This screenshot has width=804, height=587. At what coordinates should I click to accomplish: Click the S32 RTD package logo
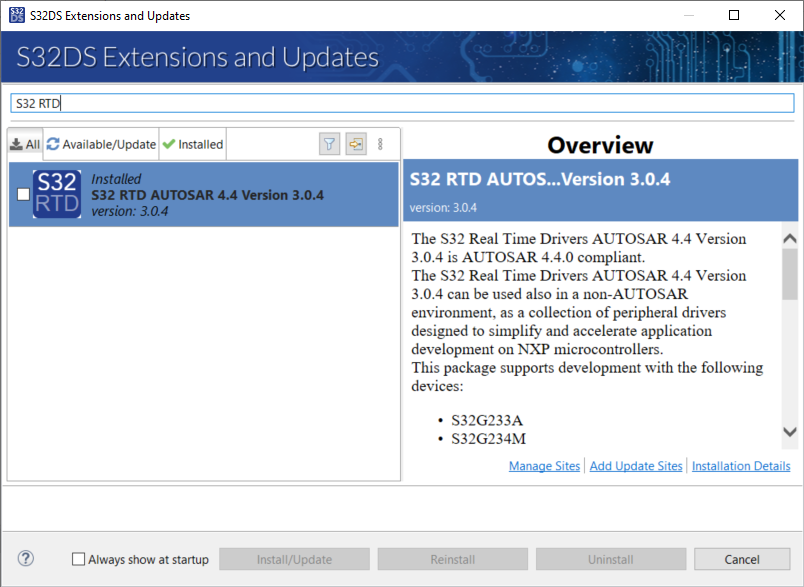pyautogui.click(x=57, y=194)
